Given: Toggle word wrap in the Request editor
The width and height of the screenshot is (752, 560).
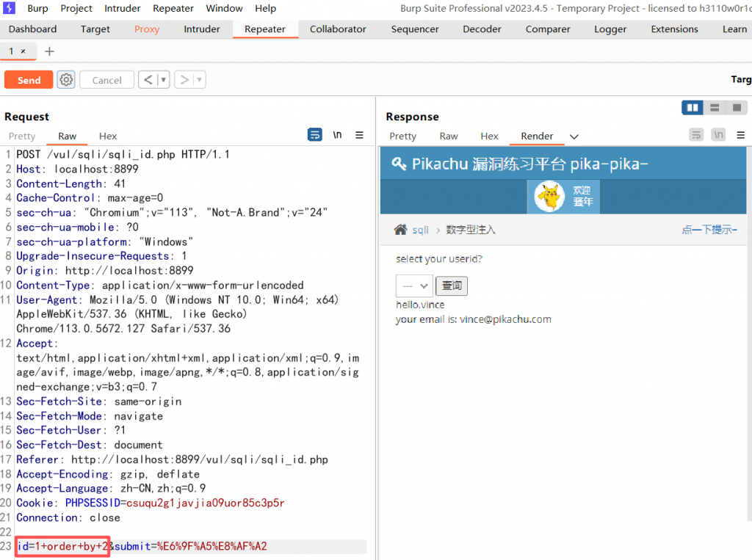Looking at the screenshot, I should click(314, 134).
